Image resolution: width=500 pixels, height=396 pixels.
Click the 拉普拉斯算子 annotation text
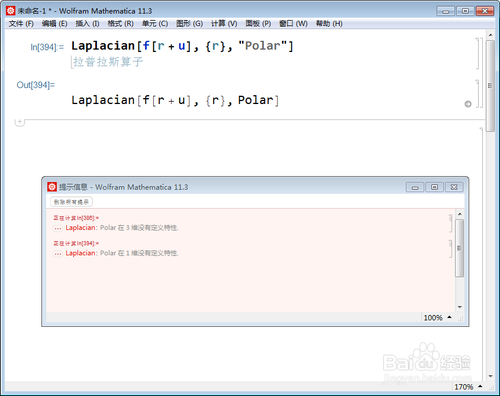tap(108, 62)
